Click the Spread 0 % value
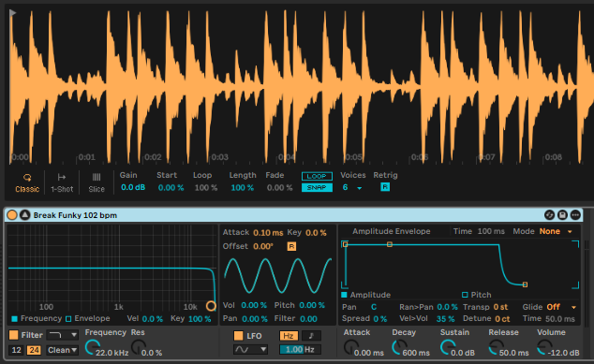This screenshot has height=364, width=594. tap(380, 318)
